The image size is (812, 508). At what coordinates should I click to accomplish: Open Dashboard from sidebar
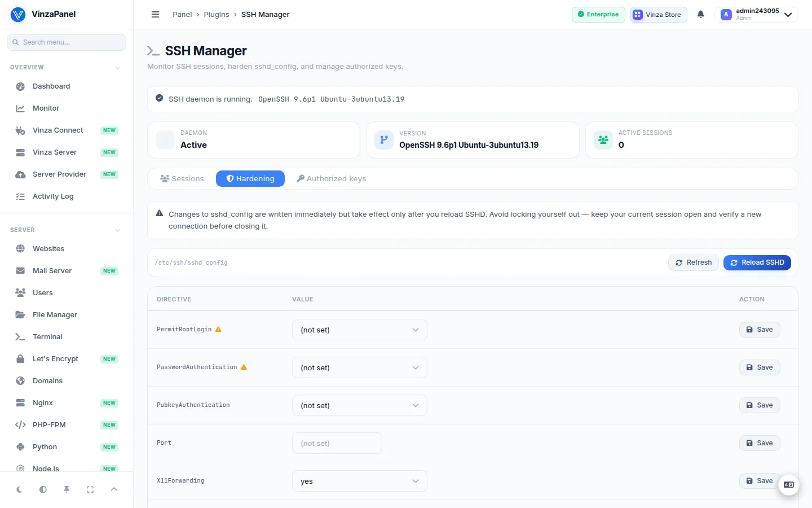pyautogui.click(x=67, y=86)
